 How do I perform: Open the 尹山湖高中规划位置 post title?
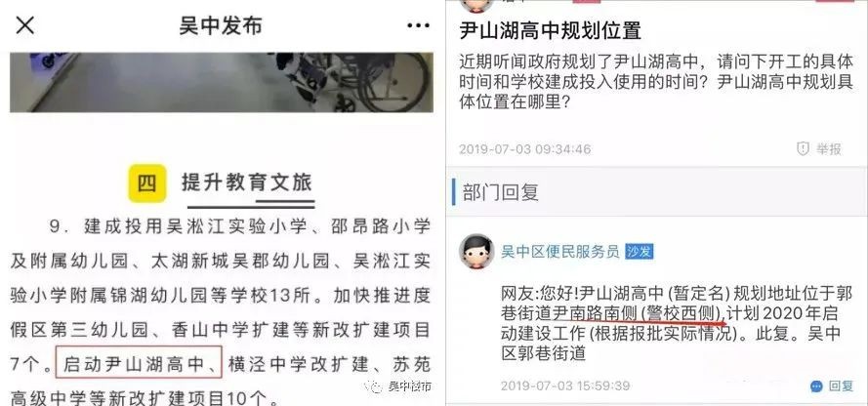tap(550, 30)
